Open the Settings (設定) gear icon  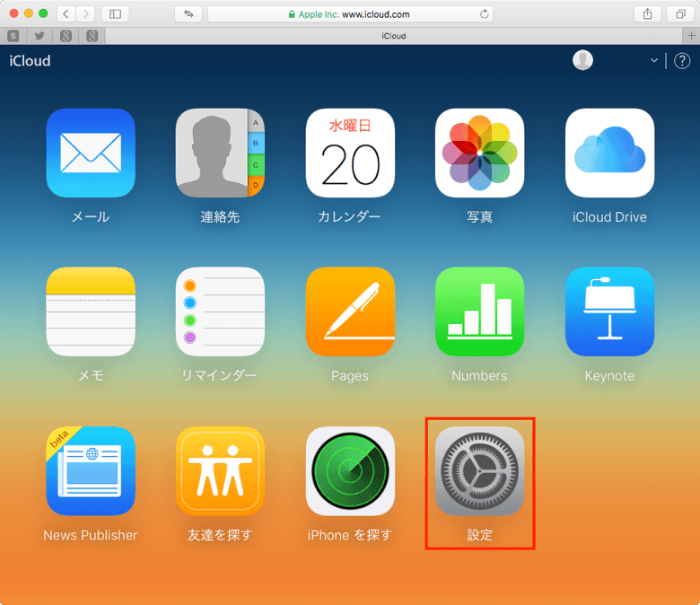coord(479,471)
